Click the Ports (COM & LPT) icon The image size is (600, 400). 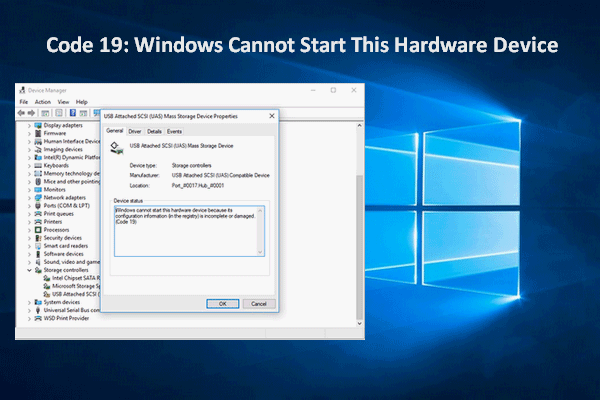[38, 206]
